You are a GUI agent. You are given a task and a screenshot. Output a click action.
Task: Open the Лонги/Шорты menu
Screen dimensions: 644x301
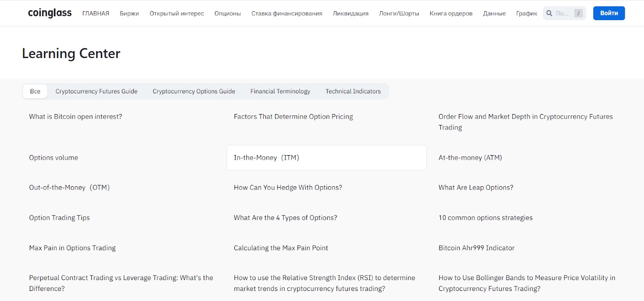(399, 13)
